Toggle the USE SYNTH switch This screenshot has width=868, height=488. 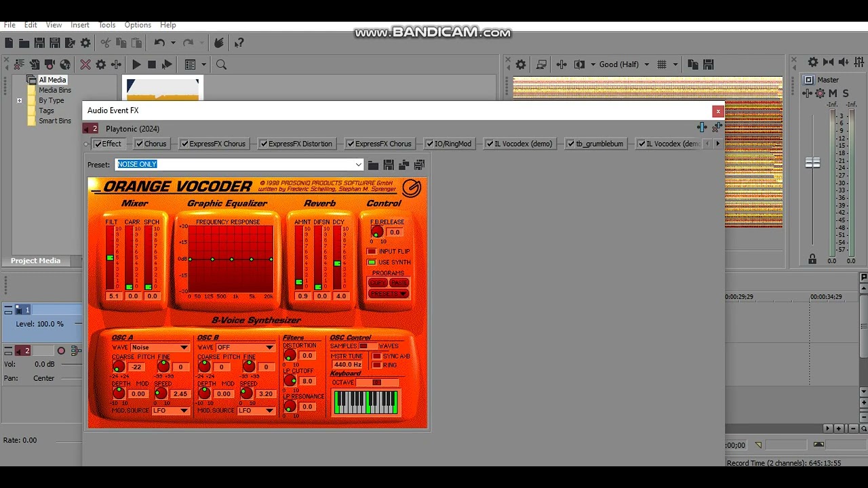372,262
